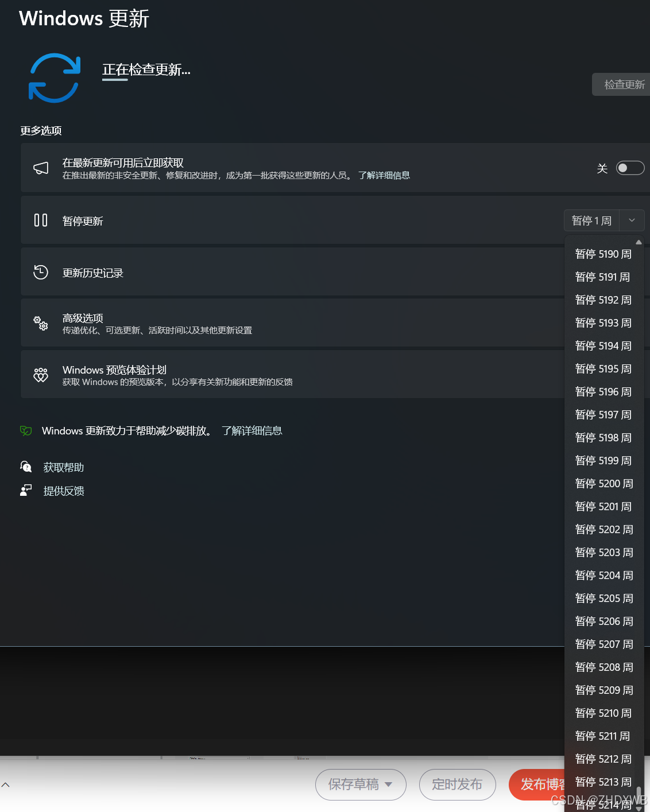Click the 定时发布 button
Screen dimensions: 650x812
457,784
